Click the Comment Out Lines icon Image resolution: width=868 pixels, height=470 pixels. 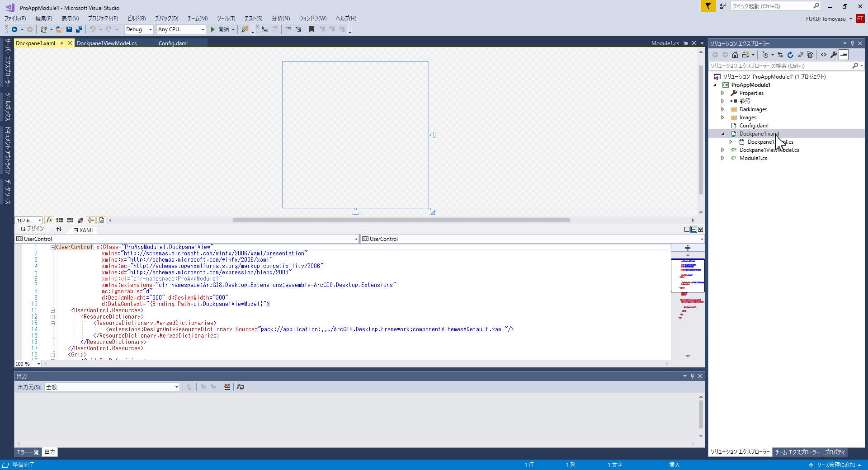pyautogui.click(x=288, y=29)
